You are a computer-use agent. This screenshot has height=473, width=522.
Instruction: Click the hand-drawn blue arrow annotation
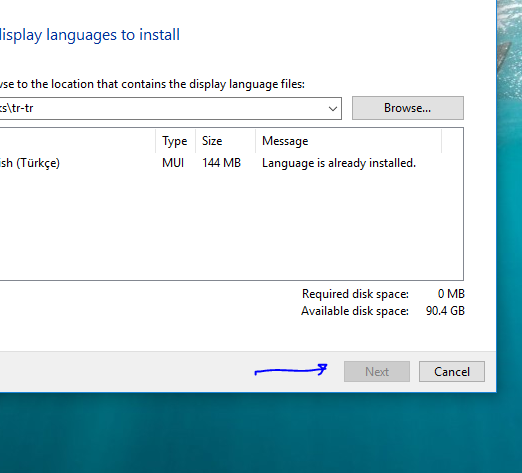291,370
